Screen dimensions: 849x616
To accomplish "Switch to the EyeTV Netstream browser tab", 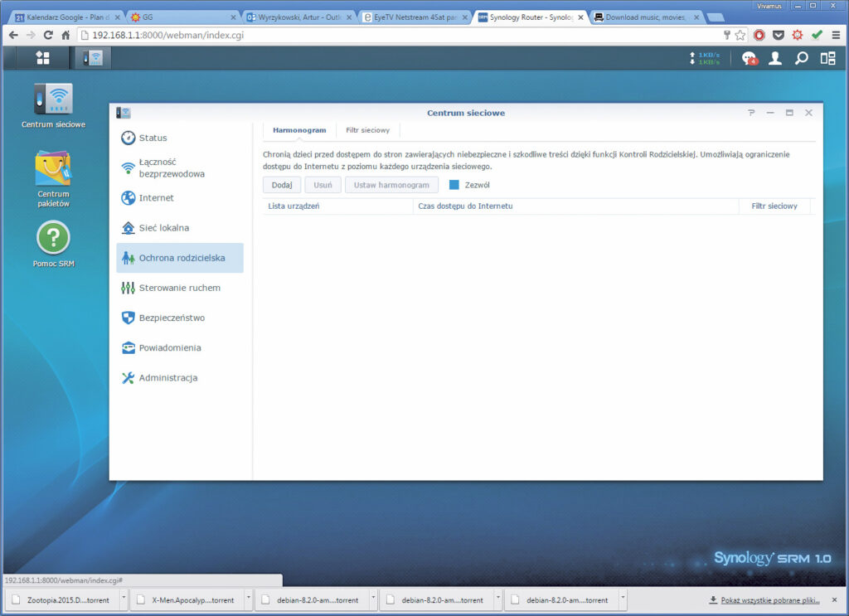I will click(415, 17).
